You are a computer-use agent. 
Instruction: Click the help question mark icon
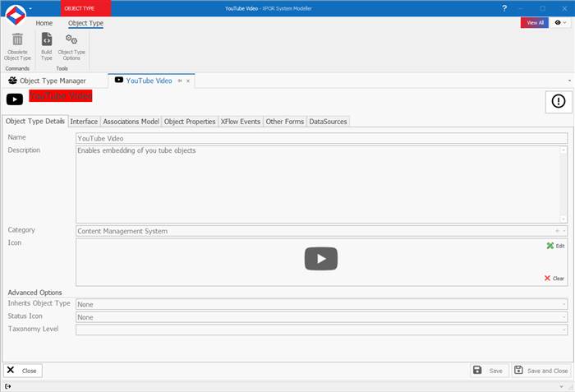[504, 8]
